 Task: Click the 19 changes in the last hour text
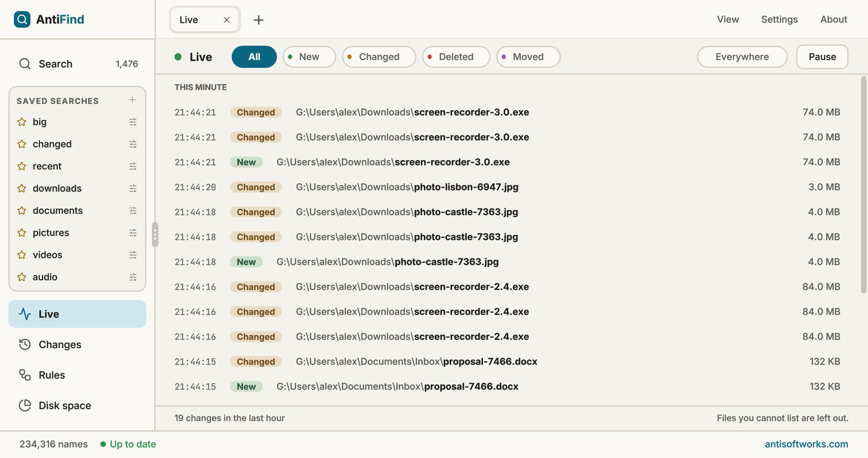pos(229,418)
